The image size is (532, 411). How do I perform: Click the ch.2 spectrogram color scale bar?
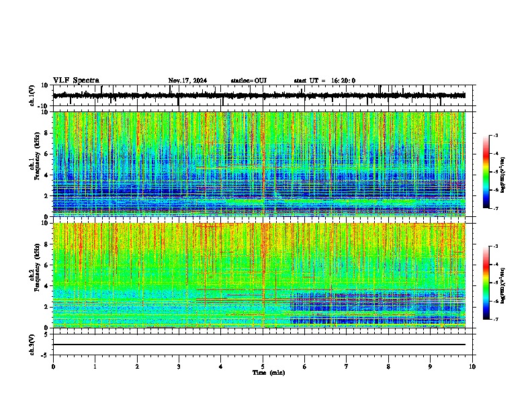click(x=486, y=283)
